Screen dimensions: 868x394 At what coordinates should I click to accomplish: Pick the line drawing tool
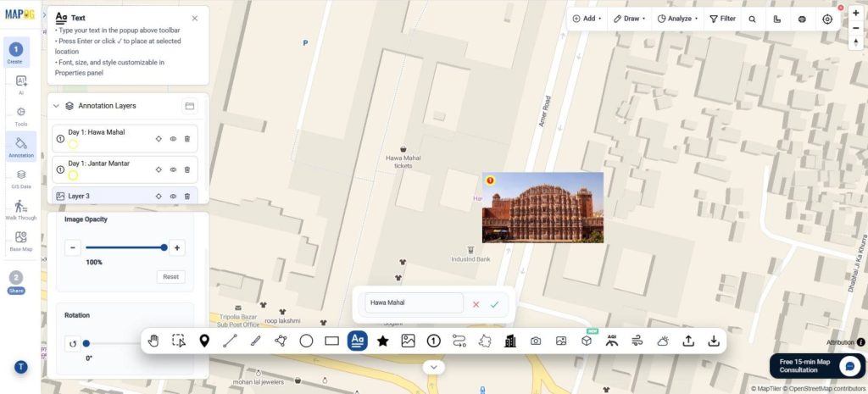coord(230,341)
